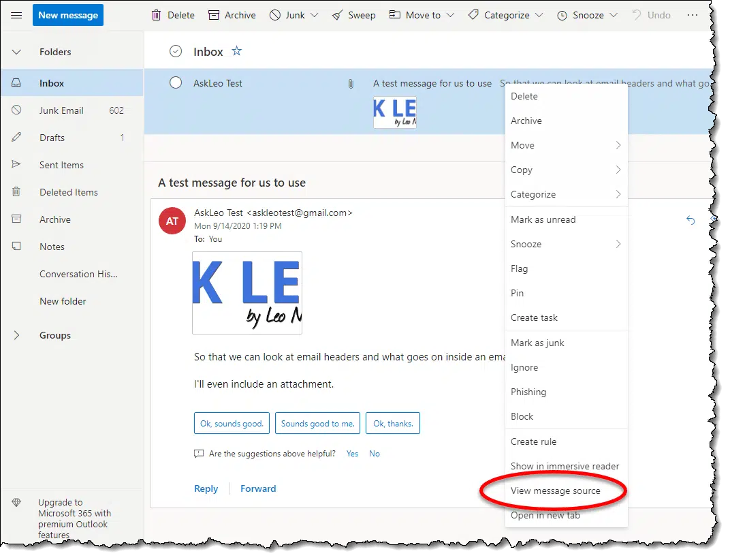Viewport: 730px width, 560px height.
Task: Choose Archive in context menu
Action: (566, 121)
